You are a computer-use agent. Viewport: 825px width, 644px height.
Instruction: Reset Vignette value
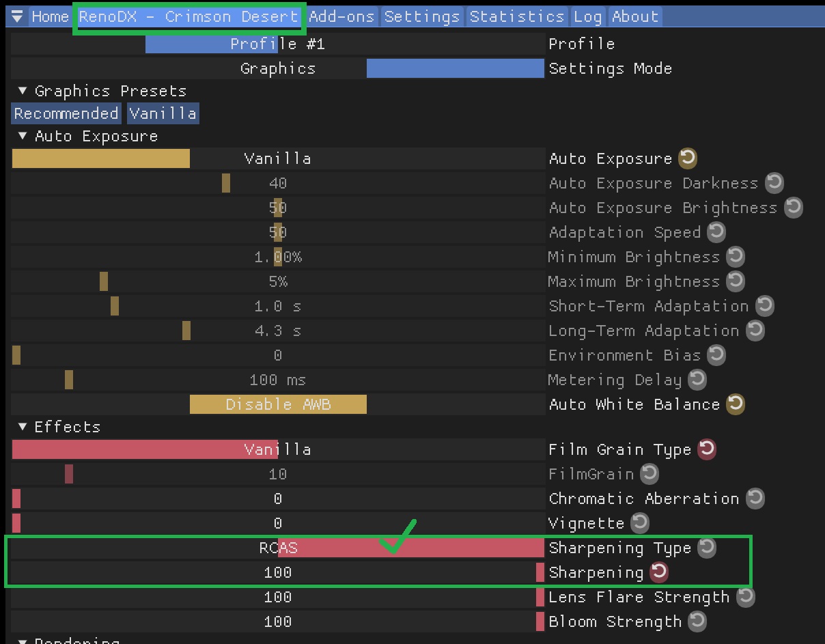coord(640,523)
